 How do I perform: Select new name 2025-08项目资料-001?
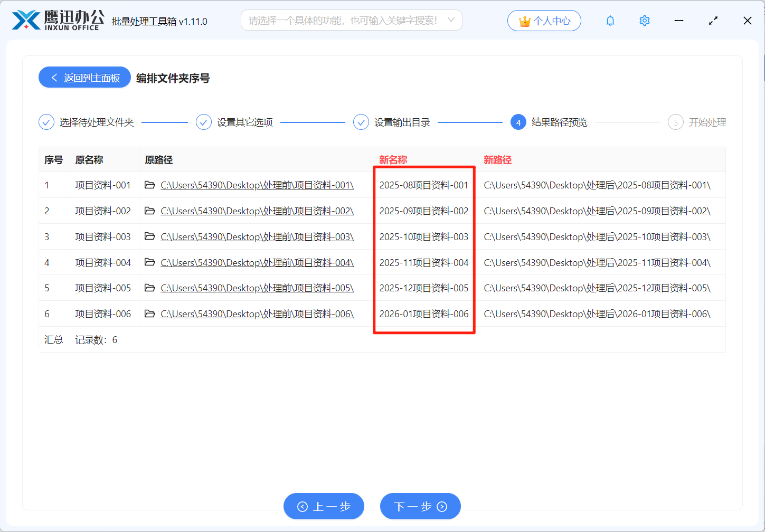(424, 185)
